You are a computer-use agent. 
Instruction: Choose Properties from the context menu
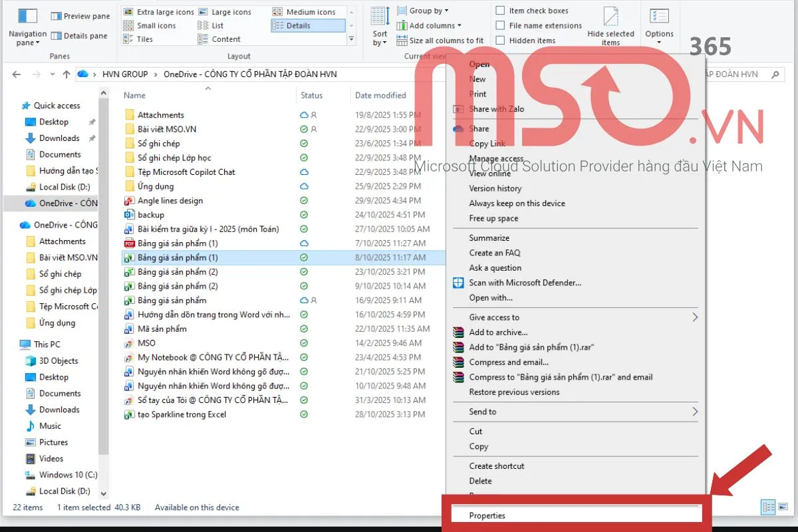[x=487, y=515]
